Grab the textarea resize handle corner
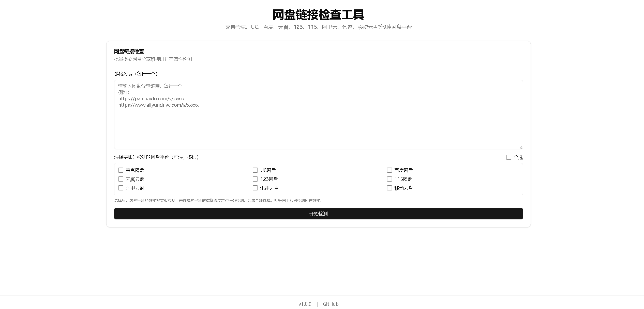 521,147
